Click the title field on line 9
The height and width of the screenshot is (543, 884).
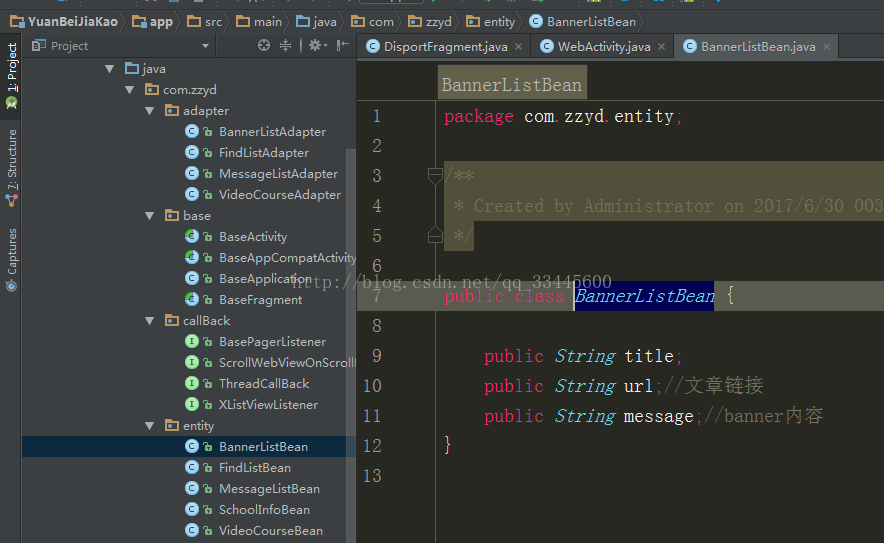click(649, 356)
